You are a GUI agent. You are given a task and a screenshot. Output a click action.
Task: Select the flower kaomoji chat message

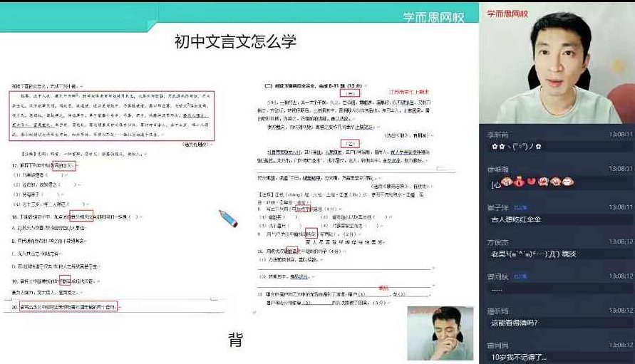(517, 146)
